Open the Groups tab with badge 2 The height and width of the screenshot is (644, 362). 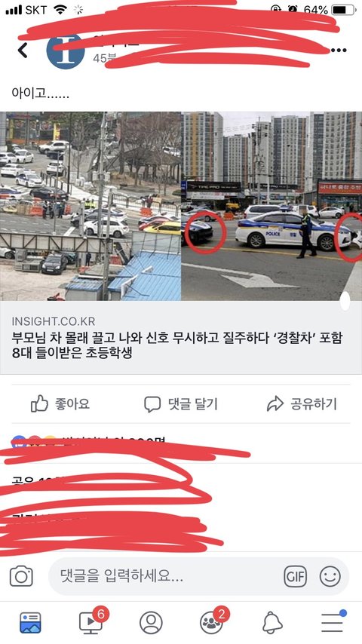pyautogui.click(x=213, y=621)
